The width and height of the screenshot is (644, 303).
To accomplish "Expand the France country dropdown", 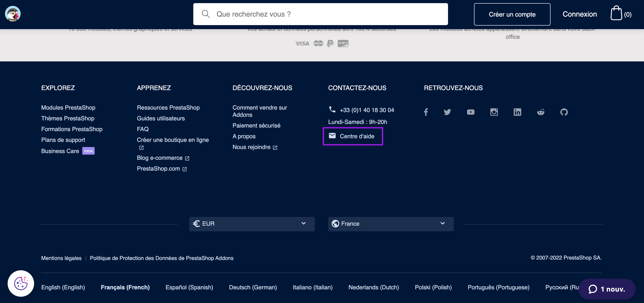I will (391, 224).
